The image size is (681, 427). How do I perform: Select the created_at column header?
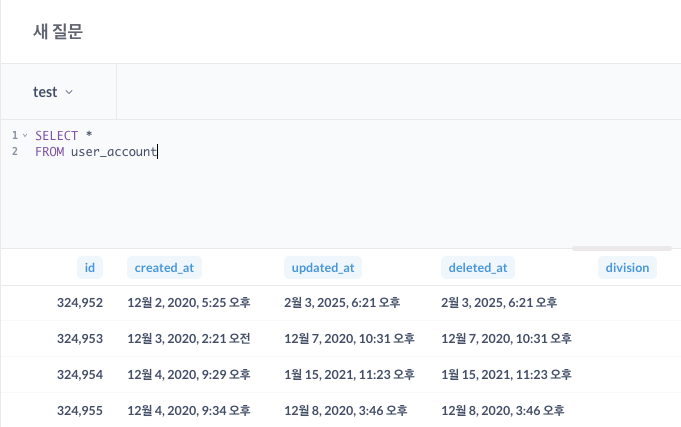pyautogui.click(x=165, y=267)
